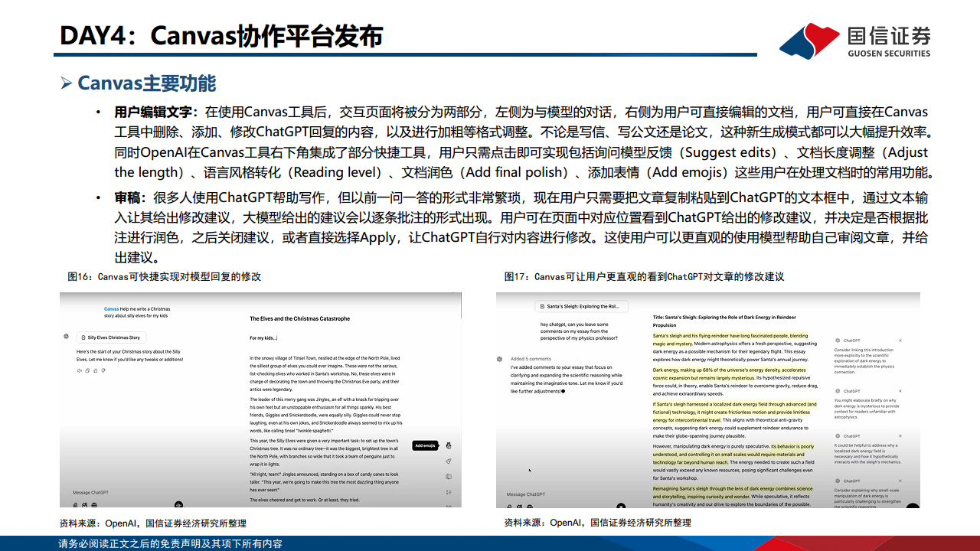Click the reading level book icon
The height and width of the screenshot is (551, 980).
(x=449, y=477)
